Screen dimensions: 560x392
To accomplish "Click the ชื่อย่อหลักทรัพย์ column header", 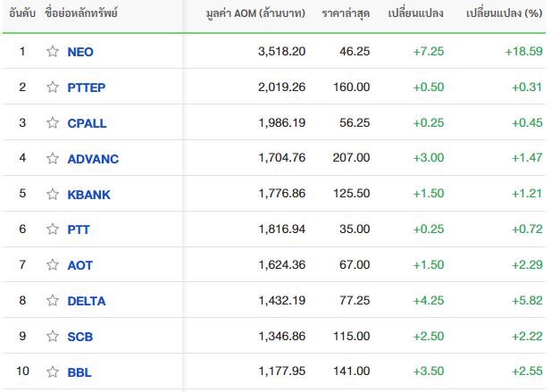I will [x=81, y=13].
